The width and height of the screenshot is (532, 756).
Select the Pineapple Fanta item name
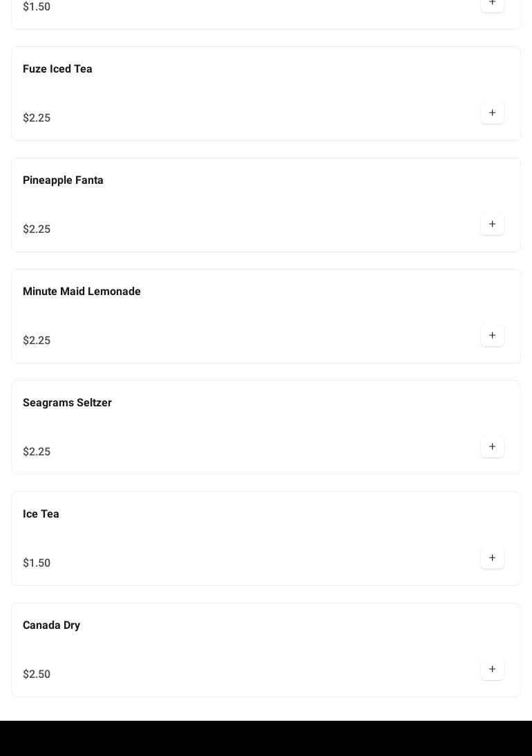63,180
